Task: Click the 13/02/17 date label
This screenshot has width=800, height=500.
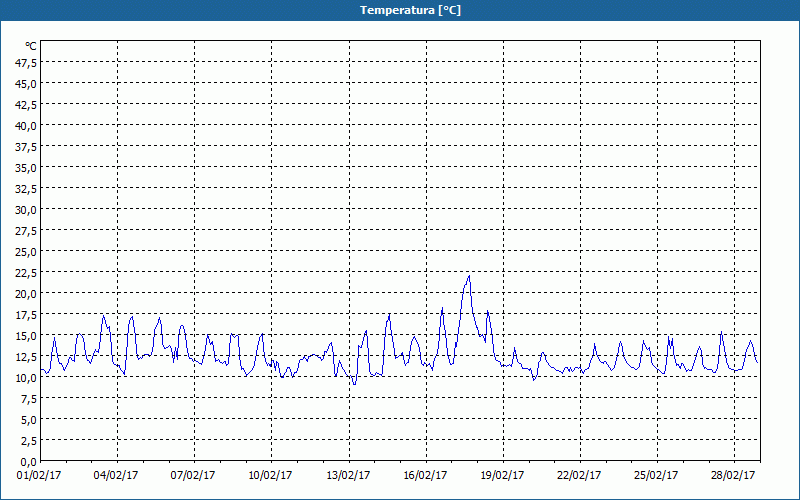Action: pos(348,476)
